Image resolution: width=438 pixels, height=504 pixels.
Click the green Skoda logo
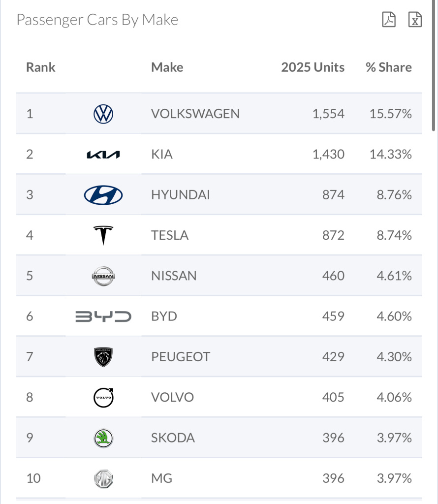[x=103, y=438]
